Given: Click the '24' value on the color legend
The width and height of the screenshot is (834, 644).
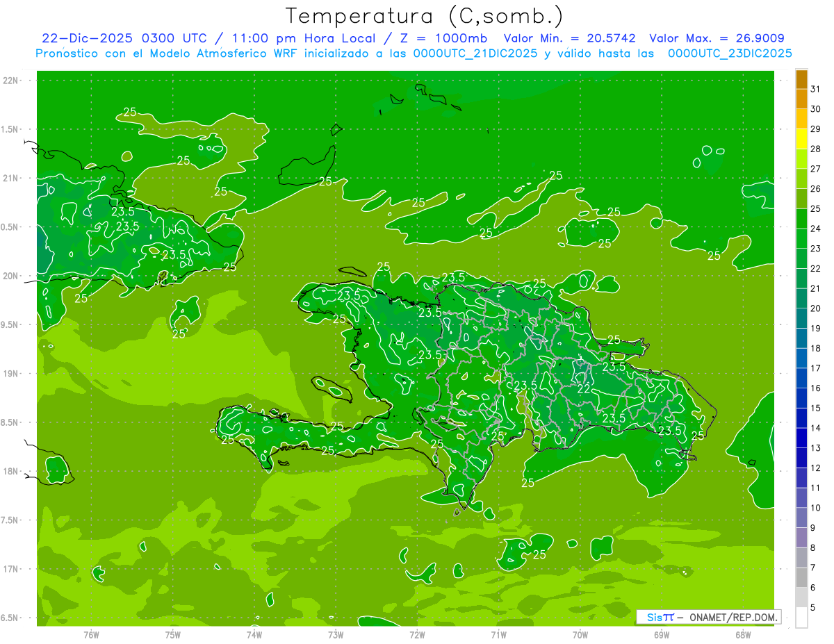Looking at the screenshot, I should click(x=816, y=229).
